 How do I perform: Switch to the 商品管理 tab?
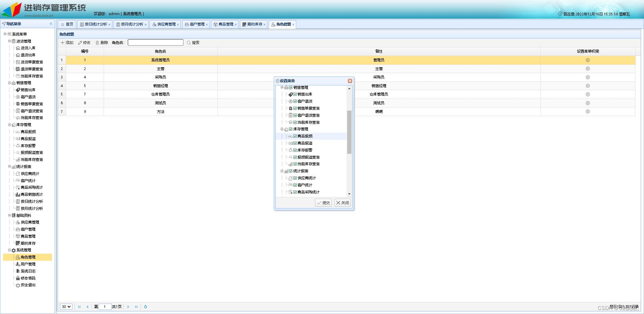[225, 24]
